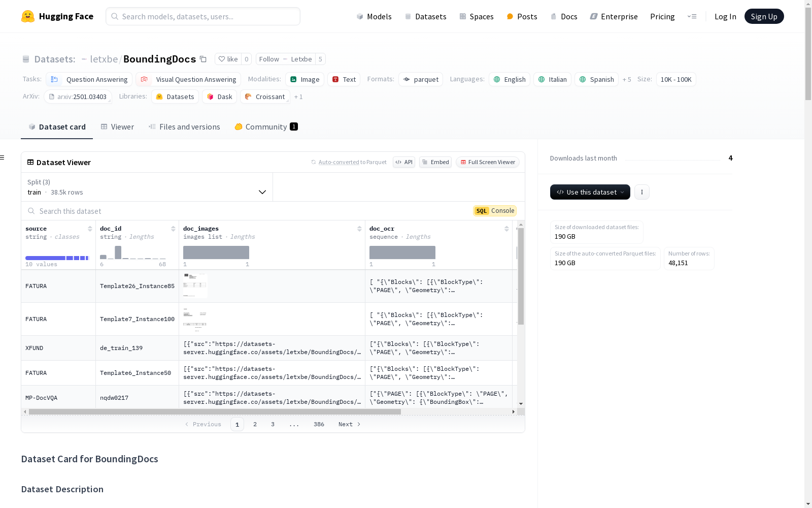Image resolution: width=812 pixels, height=508 pixels.
Task: Click the Embed button
Action: 435,162
